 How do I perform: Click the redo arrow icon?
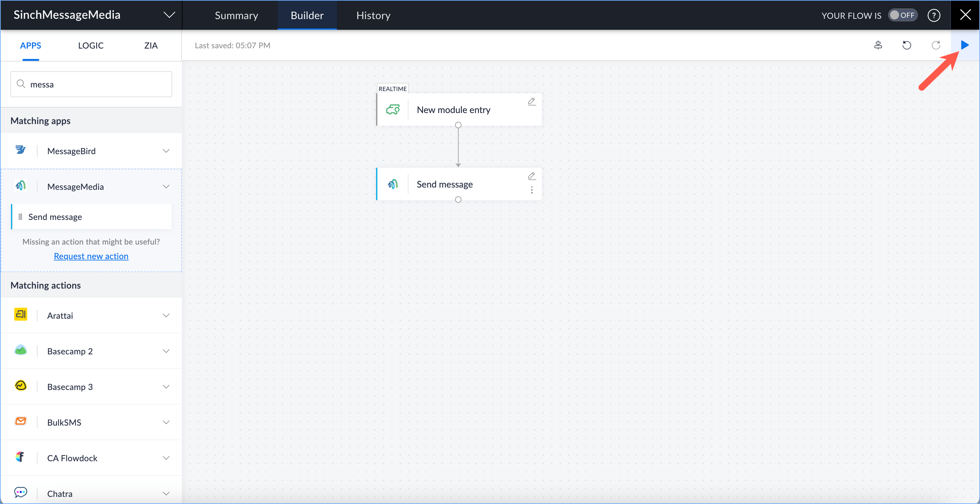[x=935, y=45]
